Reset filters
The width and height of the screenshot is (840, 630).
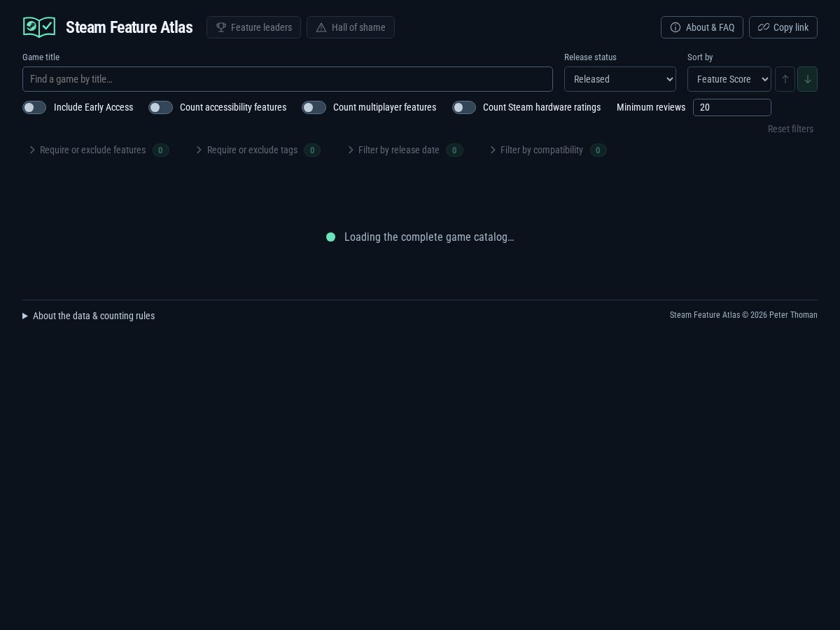tap(790, 129)
